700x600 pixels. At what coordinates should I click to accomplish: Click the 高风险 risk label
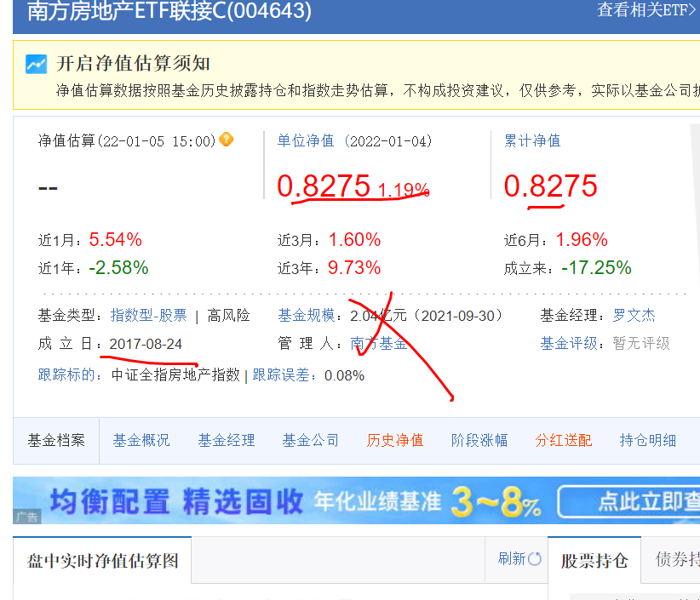[x=228, y=316]
